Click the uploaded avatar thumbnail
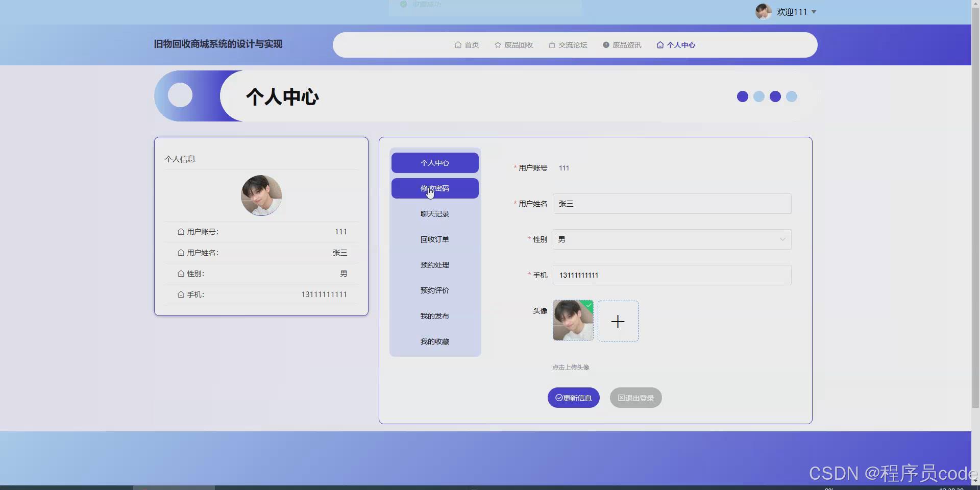 point(573,321)
